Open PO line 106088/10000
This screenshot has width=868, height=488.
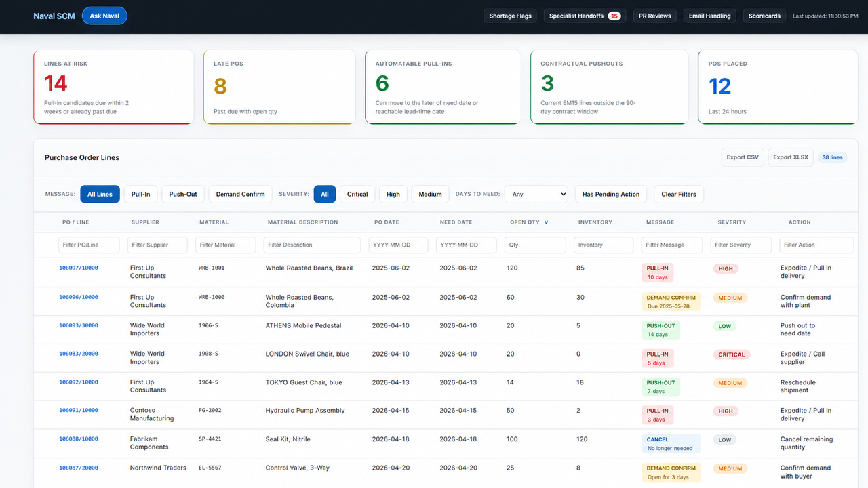pos(79,439)
